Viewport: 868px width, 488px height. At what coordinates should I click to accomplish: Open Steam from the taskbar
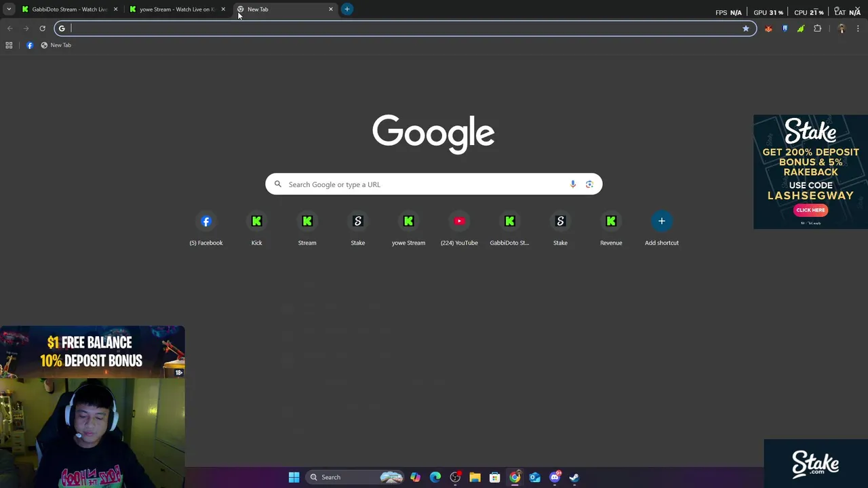pos(574,477)
